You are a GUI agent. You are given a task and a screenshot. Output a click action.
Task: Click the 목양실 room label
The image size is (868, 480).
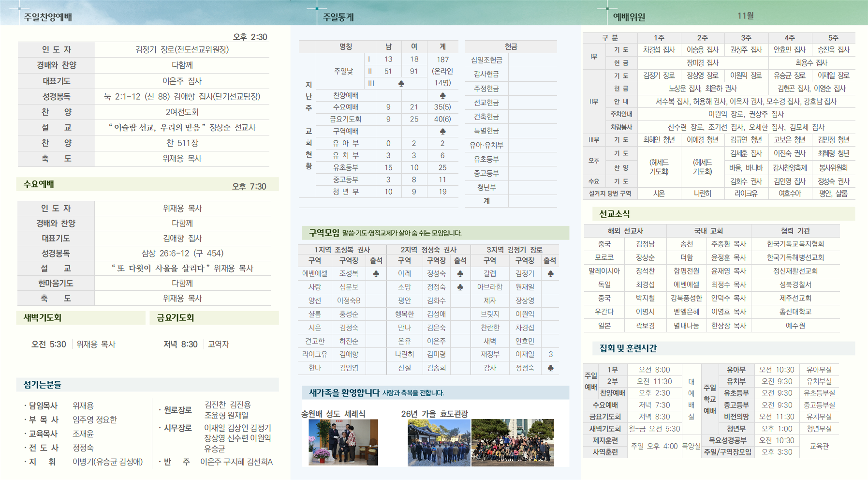pos(691,446)
